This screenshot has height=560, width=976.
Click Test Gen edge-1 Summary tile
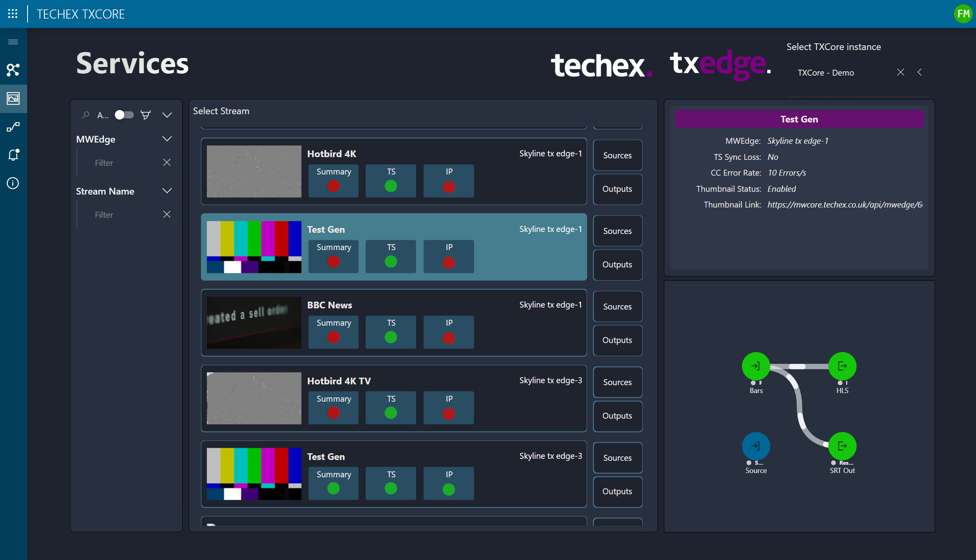pos(333,256)
